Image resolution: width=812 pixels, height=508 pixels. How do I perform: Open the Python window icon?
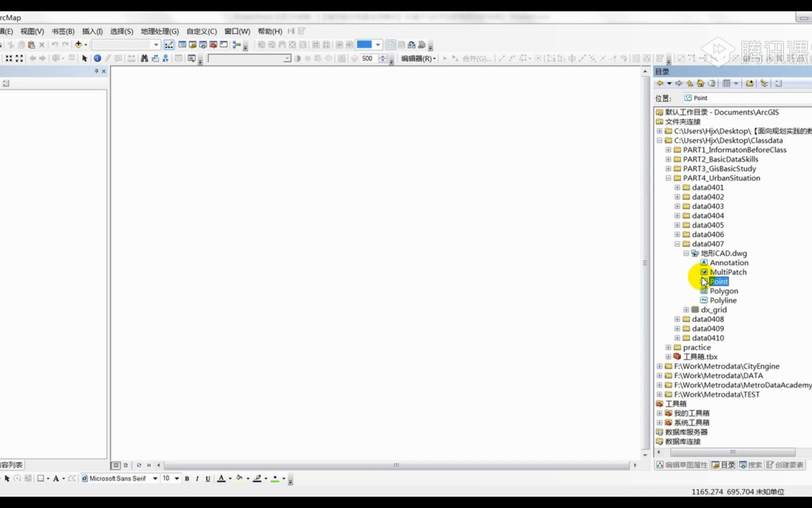click(224, 45)
